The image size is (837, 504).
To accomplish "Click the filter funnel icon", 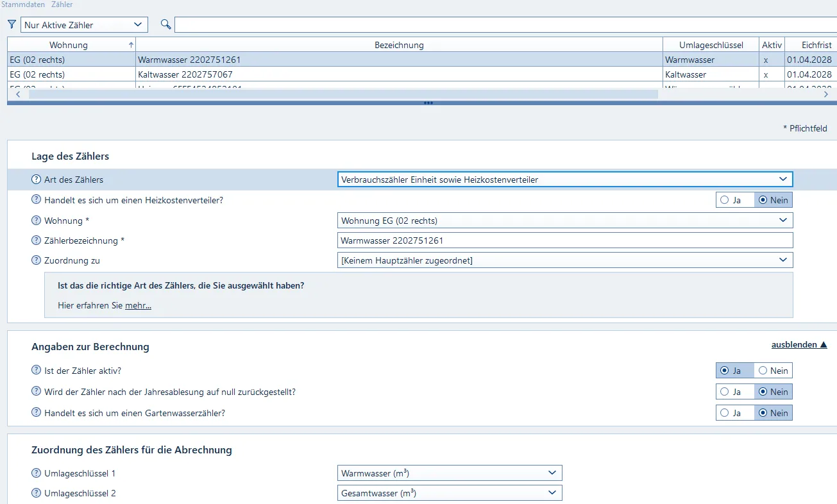I will [x=12, y=24].
